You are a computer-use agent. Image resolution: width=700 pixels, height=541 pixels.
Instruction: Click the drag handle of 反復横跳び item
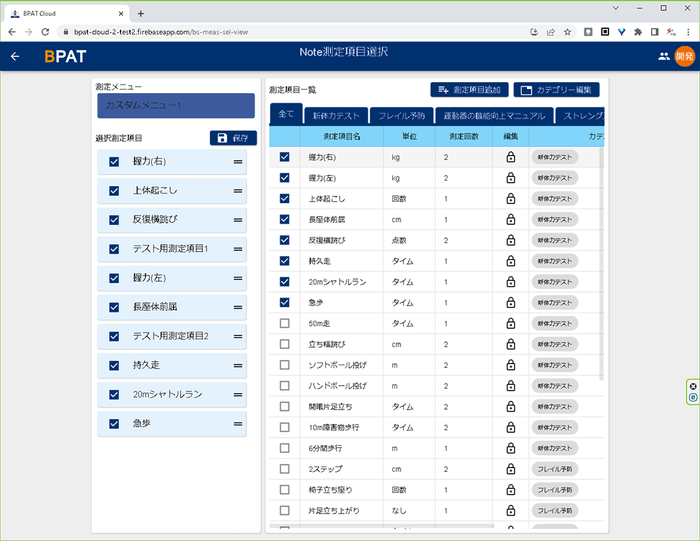[239, 219]
